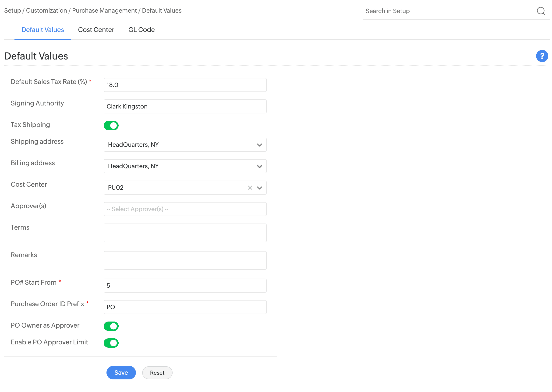The height and width of the screenshot is (392, 552).
Task: Open the blue help question icon
Action: 542,56
